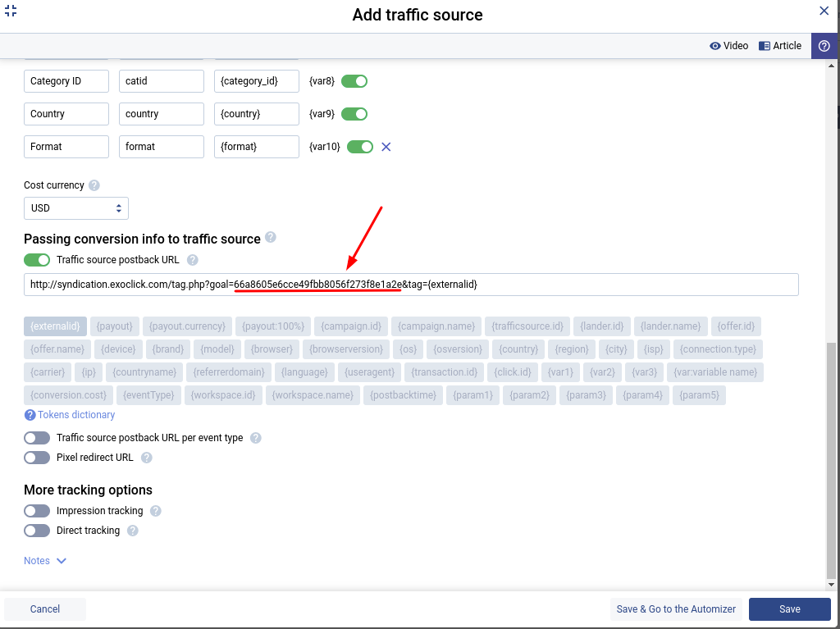Disable the Traffic source postback URL toggle
The image size is (840, 629).
click(x=37, y=260)
